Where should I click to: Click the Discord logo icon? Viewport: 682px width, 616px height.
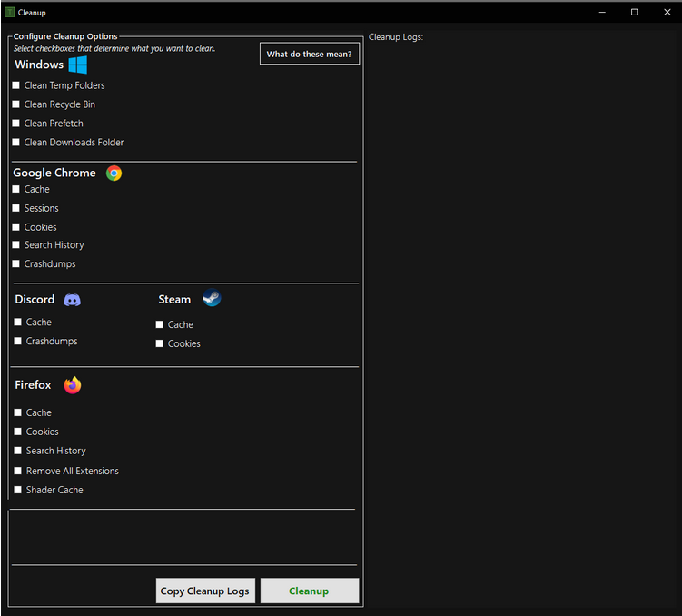tap(73, 300)
